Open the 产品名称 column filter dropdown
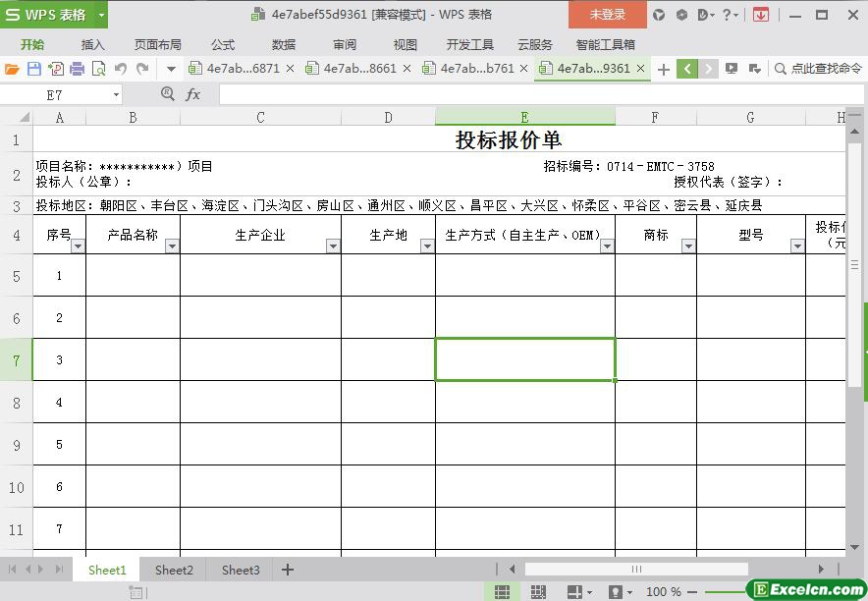868x601 pixels. click(172, 246)
